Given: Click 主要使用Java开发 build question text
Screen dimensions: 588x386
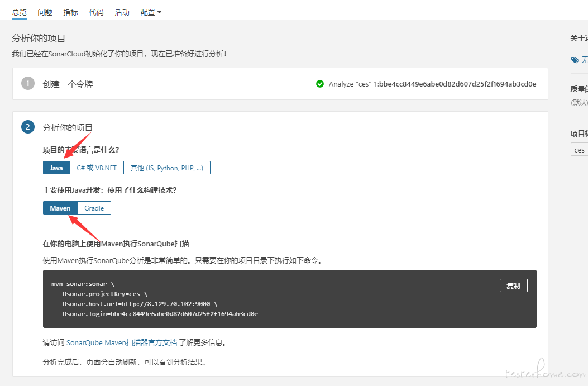Looking at the screenshot, I should click(x=109, y=190).
